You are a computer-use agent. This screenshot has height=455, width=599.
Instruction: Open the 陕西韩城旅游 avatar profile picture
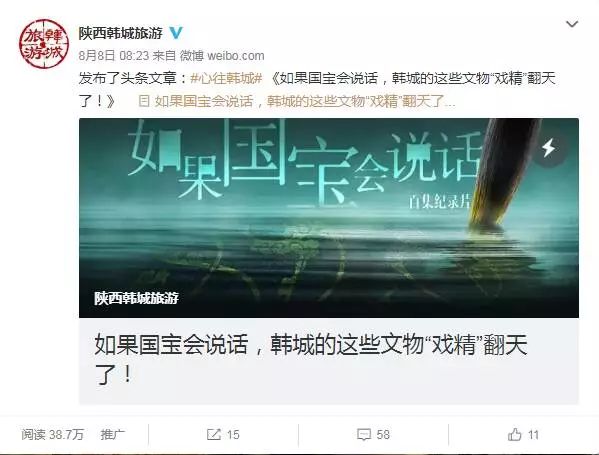click(x=44, y=44)
